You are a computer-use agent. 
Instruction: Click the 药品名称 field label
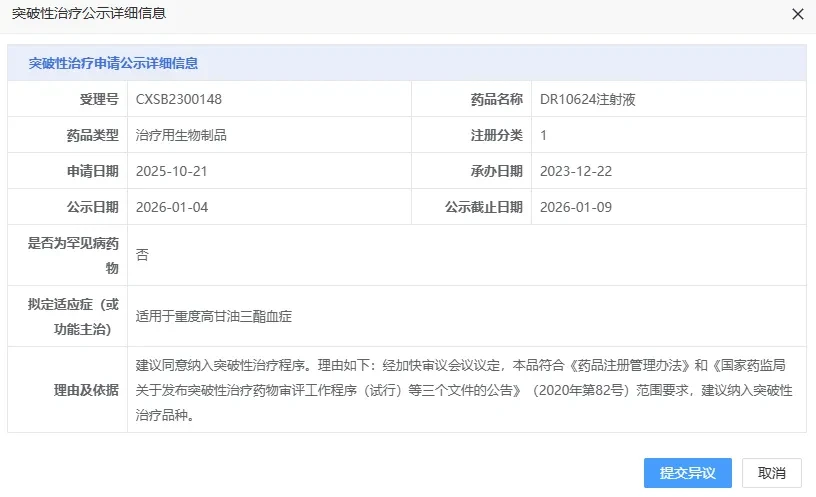[496, 99]
